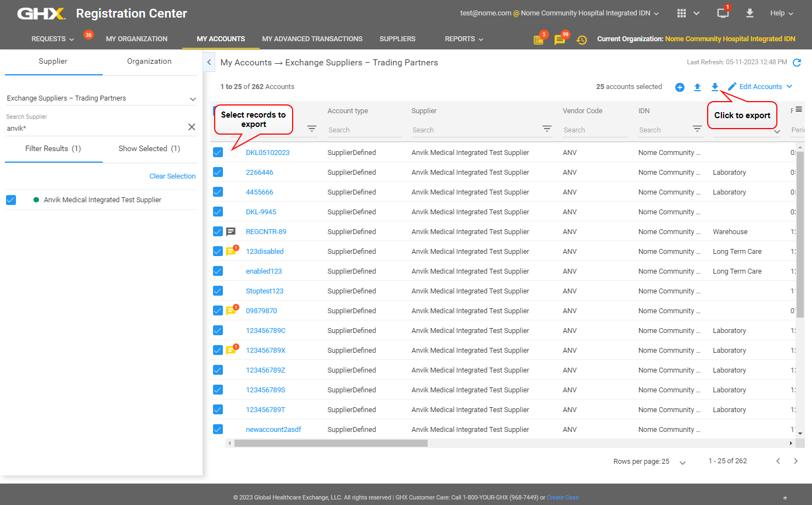Click the GHX logo
812x505 pixels.
pos(41,13)
